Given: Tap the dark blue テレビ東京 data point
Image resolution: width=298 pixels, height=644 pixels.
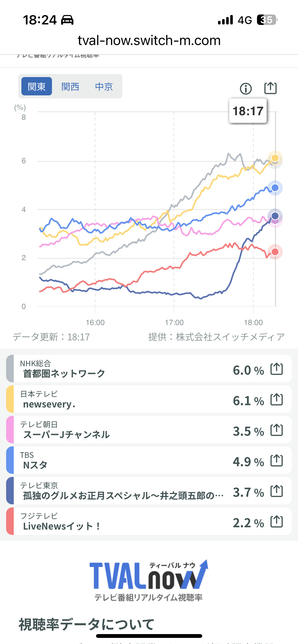Looking at the screenshot, I should point(275,216).
